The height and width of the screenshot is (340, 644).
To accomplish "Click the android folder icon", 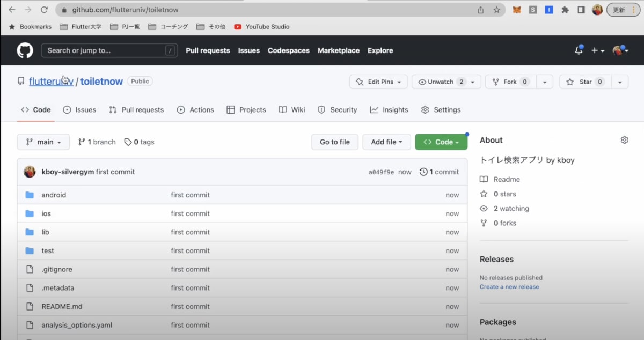I will tap(30, 195).
